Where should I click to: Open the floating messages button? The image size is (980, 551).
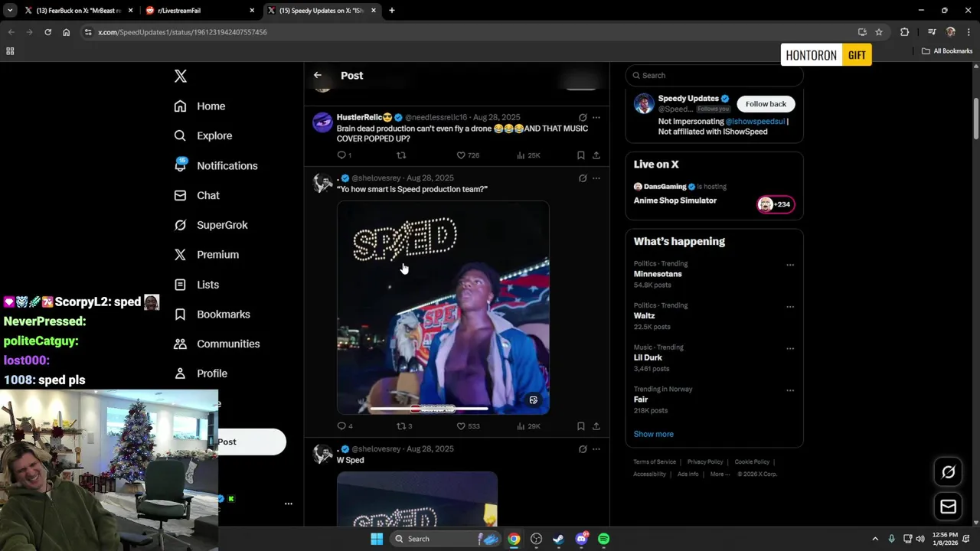(x=948, y=507)
